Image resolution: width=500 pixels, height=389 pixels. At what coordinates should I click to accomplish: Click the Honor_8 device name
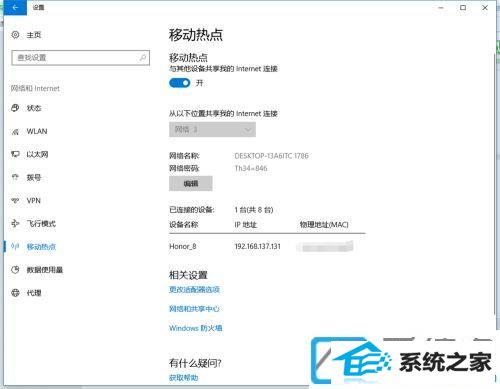[x=183, y=247]
